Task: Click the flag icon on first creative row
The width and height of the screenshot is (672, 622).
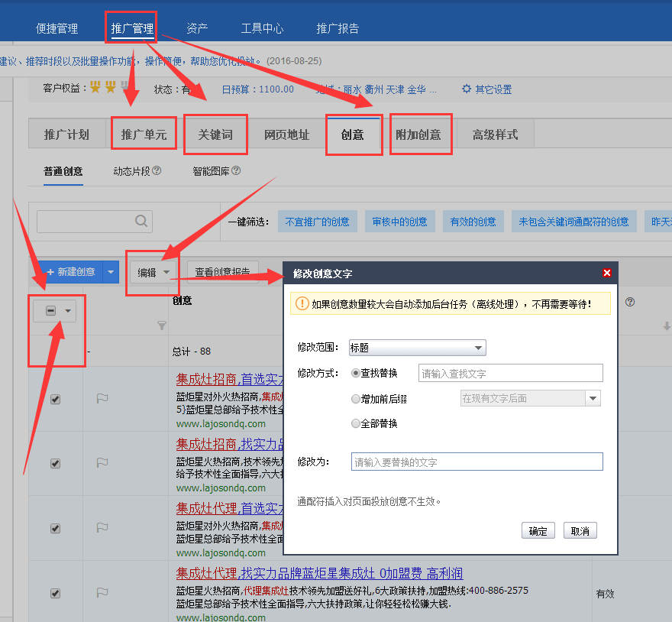Action: point(102,399)
